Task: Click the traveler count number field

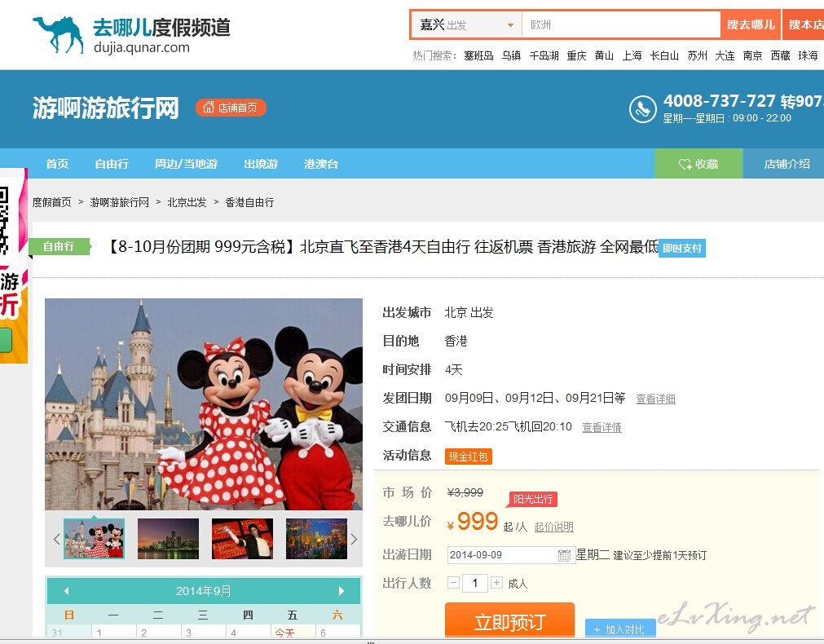Action: [475, 583]
